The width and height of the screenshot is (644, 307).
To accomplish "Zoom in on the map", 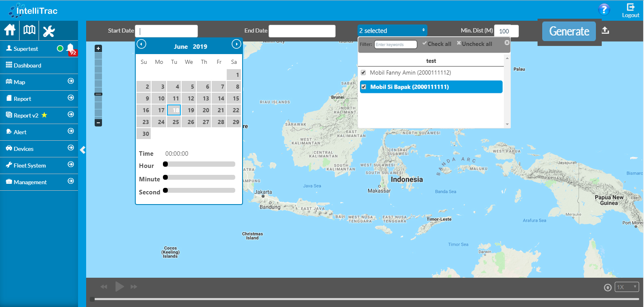I will coord(98,48).
